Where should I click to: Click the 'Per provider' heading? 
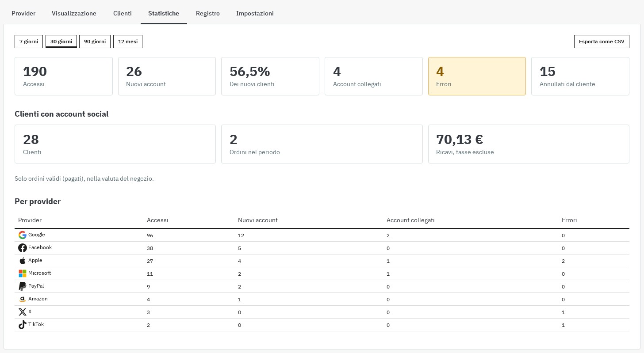pos(38,201)
